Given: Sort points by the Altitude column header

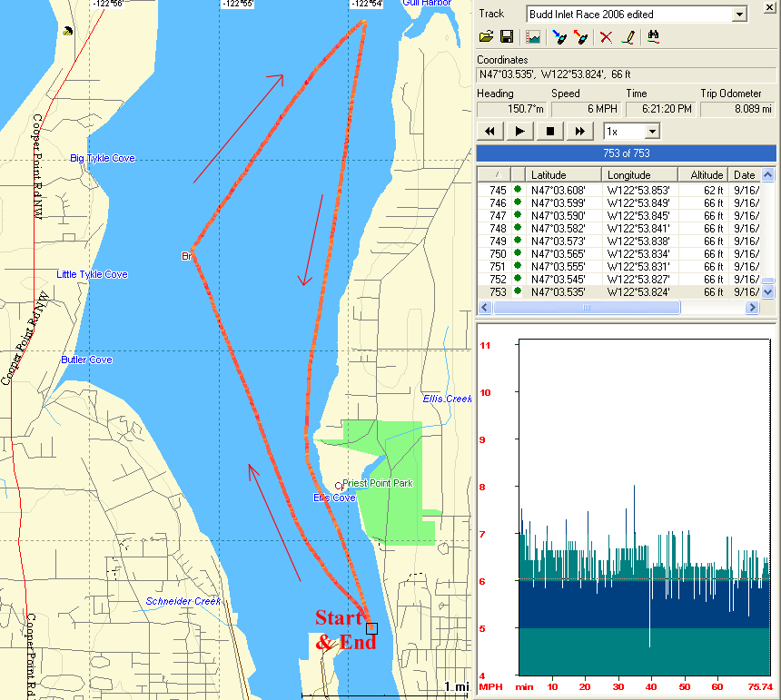Looking at the screenshot, I should [706, 175].
